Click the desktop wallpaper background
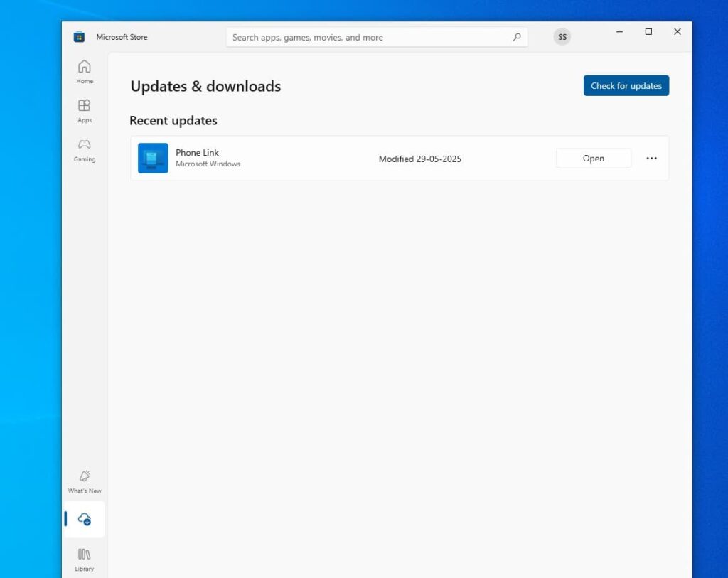 (28, 284)
